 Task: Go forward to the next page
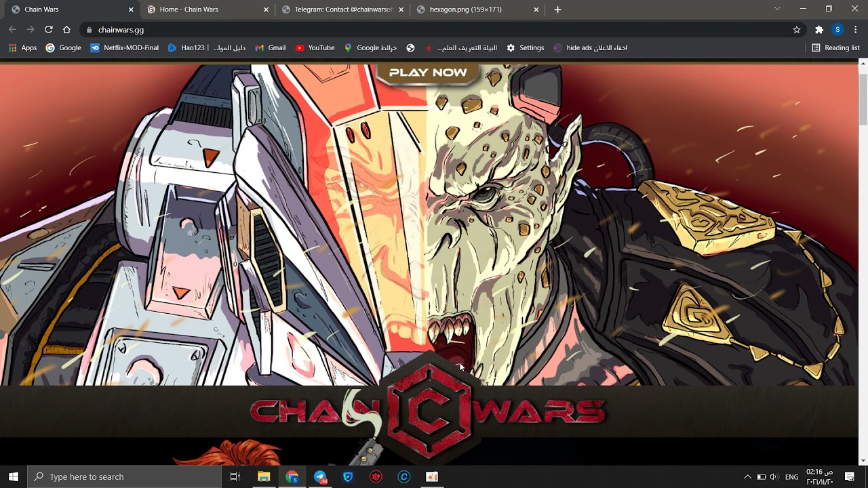(x=31, y=30)
